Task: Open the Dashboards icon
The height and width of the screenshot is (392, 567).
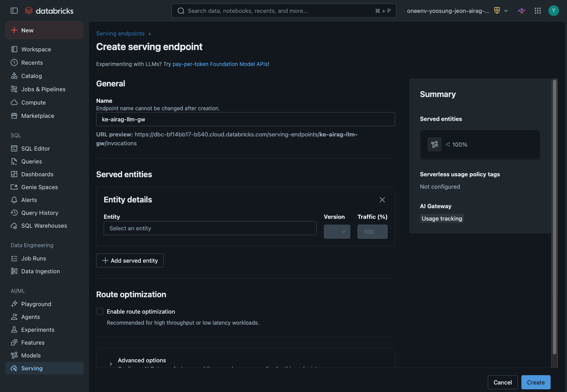Action: tap(14, 174)
